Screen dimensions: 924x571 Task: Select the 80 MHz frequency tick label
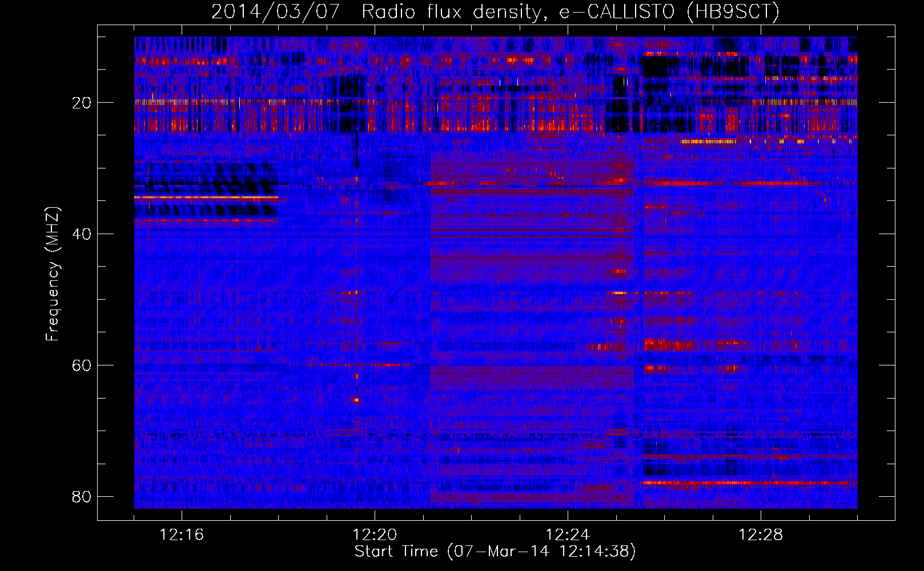coord(82,497)
